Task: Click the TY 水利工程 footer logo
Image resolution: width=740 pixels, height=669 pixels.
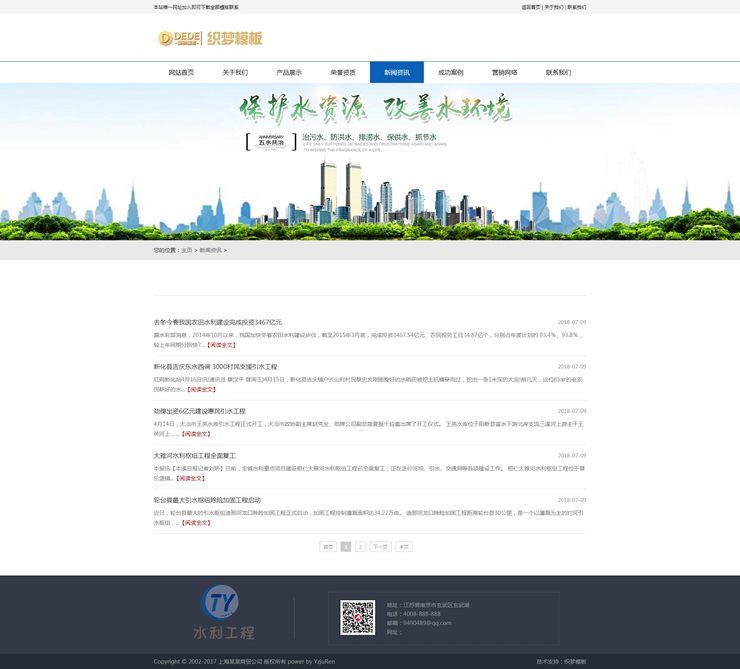Action: pos(222,612)
